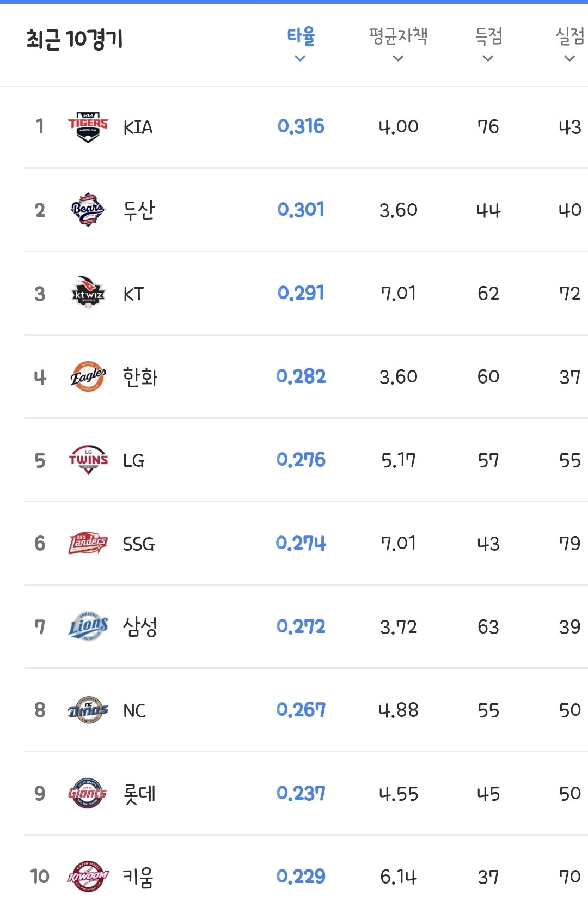The width and height of the screenshot is (588, 913).
Task: Open the KIA Tigers team logo
Action: coord(88,127)
